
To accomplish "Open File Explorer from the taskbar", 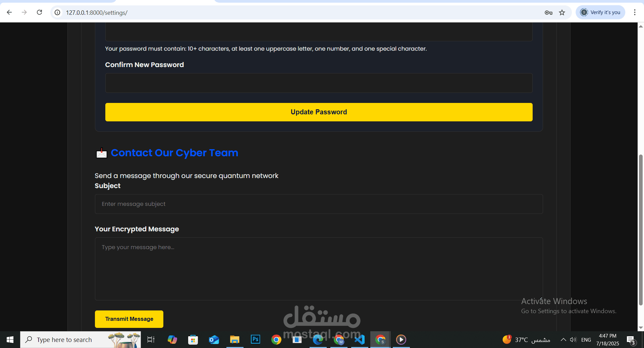I will 235,340.
